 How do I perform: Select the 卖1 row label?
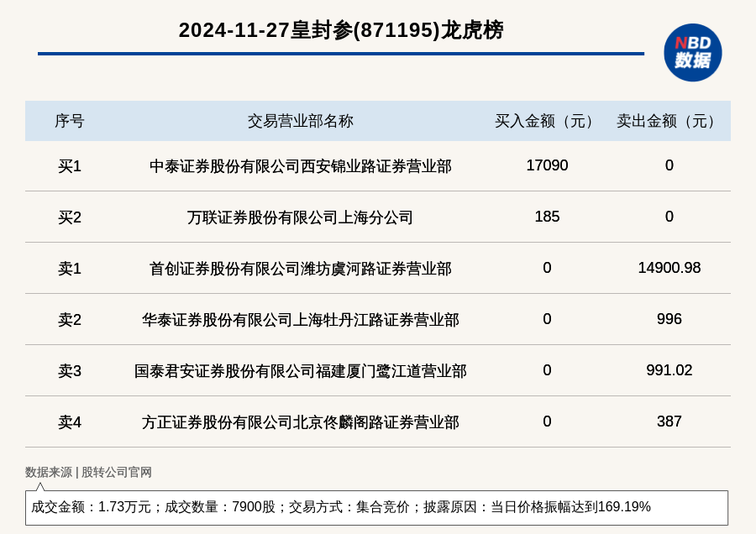[x=70, y=269]
